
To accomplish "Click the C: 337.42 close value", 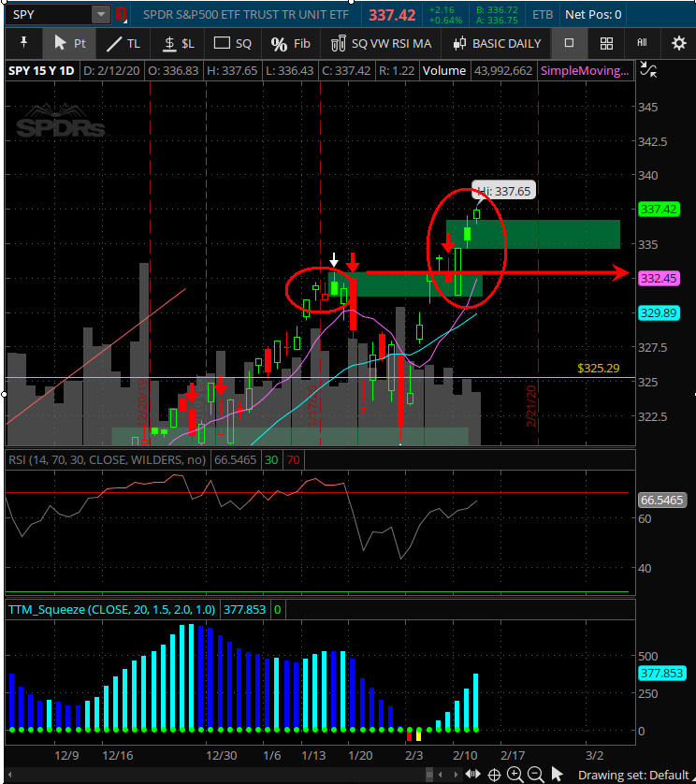I will tap(346, 70).
